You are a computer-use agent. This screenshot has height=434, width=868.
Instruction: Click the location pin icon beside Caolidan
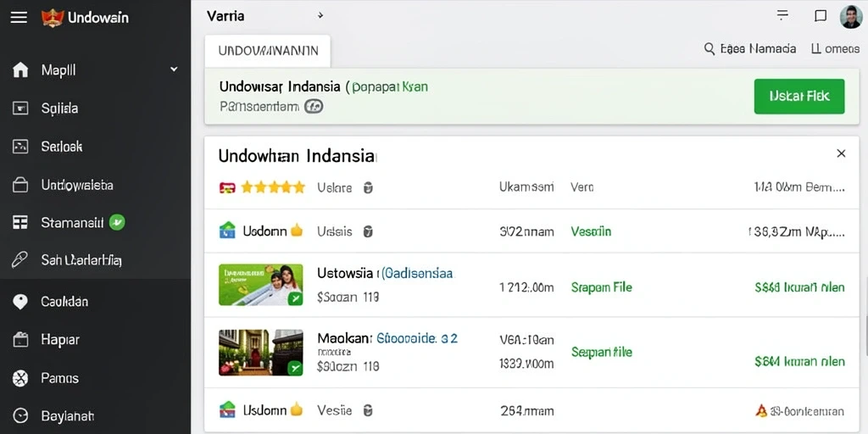[x=20, y=302]
